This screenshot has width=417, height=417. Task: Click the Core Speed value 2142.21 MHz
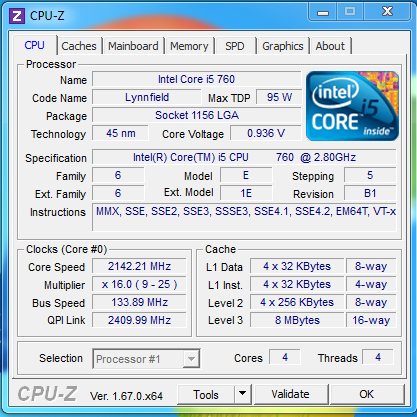[x=139, y=266]
